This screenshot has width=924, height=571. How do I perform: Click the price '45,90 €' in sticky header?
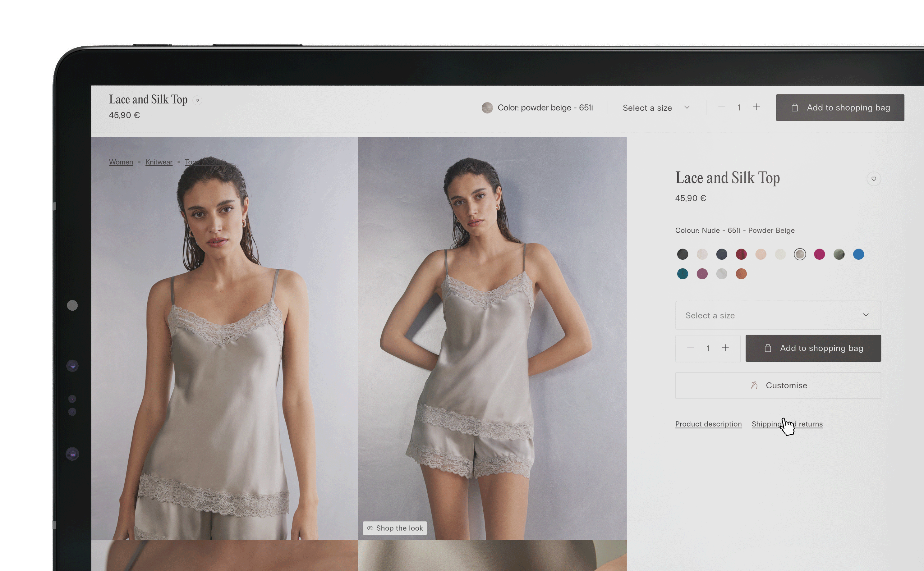(x=124, y=115)
